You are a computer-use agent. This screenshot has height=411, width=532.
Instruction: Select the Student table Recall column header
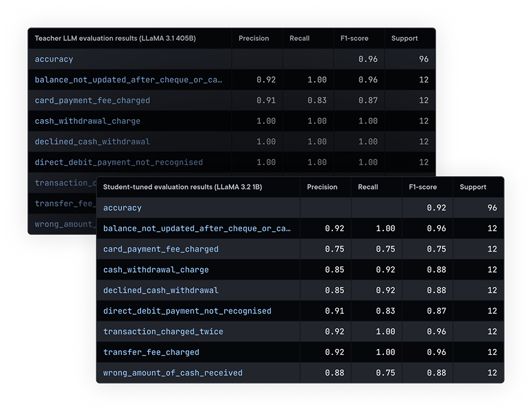click(x=367, y=187)
